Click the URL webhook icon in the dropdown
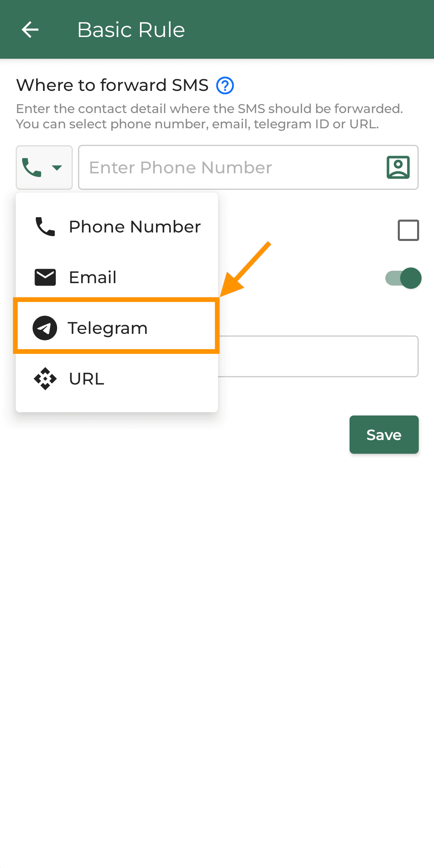Viewport: 434px width, 868px height. pos(44,378)
